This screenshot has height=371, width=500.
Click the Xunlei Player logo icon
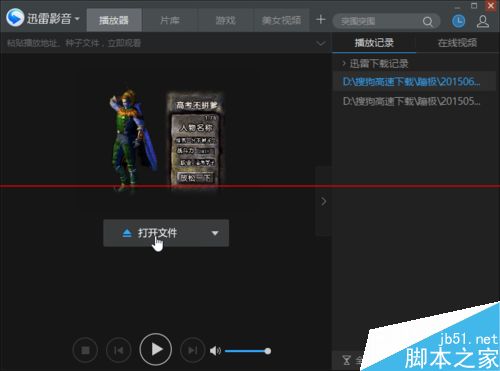tap(15, 17)
